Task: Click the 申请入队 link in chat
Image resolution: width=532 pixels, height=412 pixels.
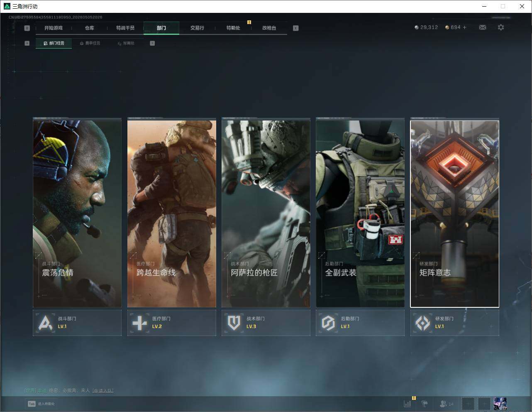Action: coord(103,390)
